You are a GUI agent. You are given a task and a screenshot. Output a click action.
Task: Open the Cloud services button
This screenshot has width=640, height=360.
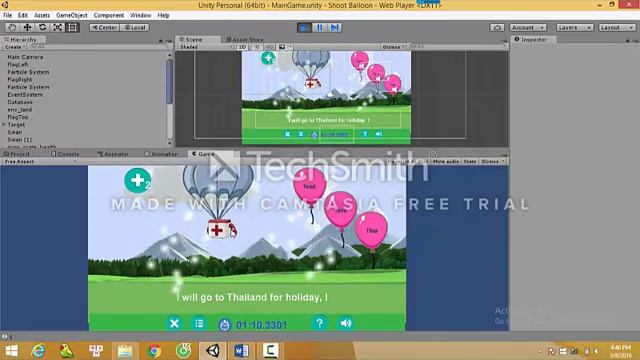click(497, 27)
